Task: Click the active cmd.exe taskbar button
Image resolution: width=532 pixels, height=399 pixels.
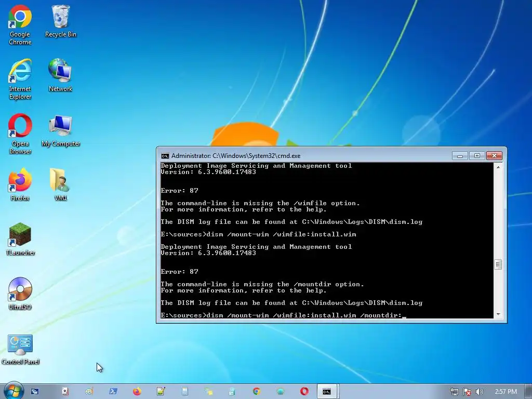Action: pyautogui.click(x=327, y=392)
